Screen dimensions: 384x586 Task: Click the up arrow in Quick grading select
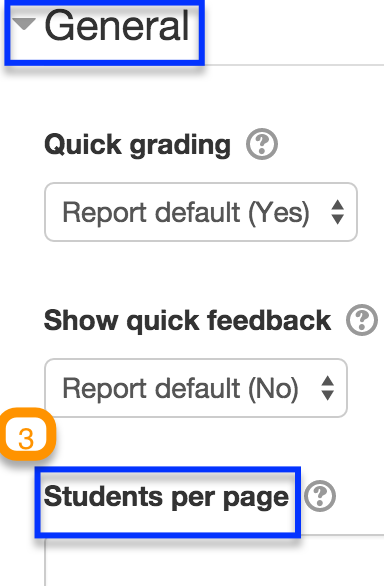(337, 205)
